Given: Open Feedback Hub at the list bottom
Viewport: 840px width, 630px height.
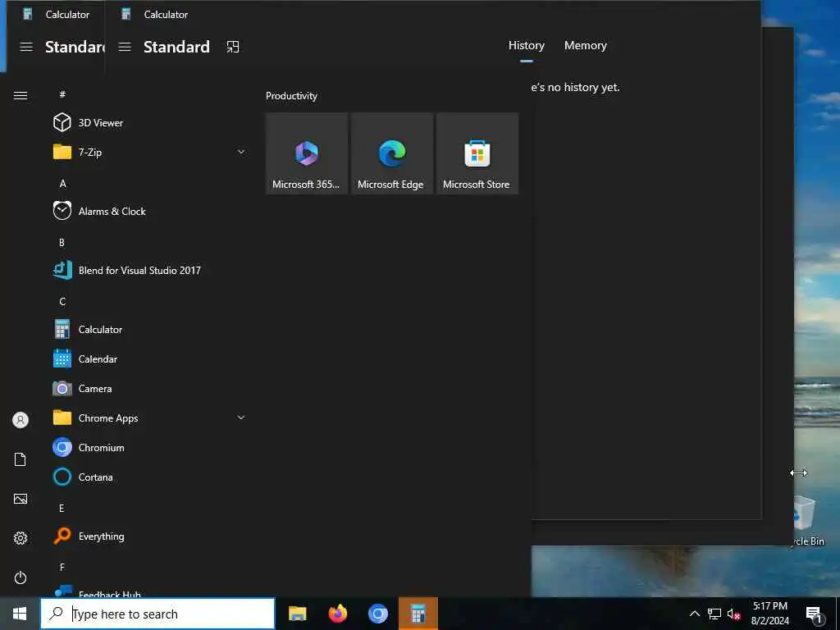Looking at the screenshot, I should (x=149, y=591).
